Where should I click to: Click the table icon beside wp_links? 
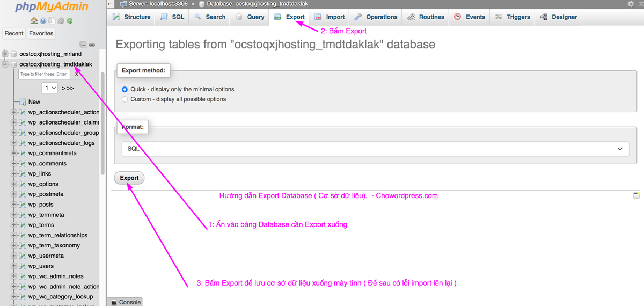point(23,174)
